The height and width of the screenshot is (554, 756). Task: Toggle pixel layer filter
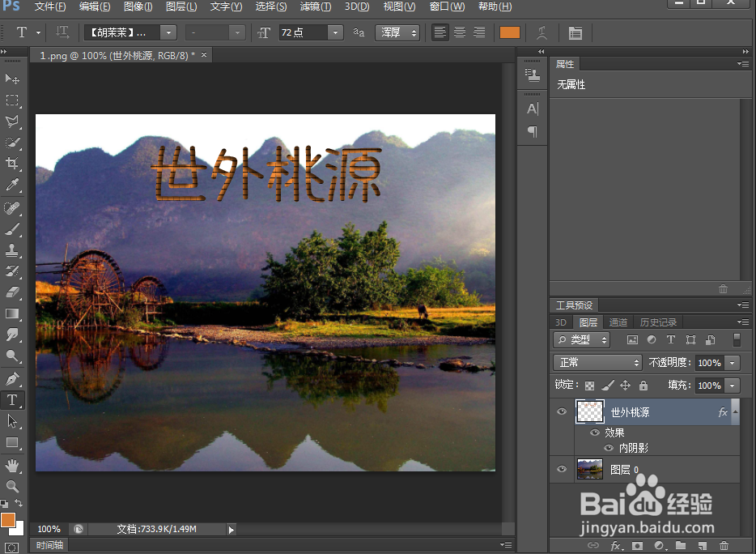632,339
